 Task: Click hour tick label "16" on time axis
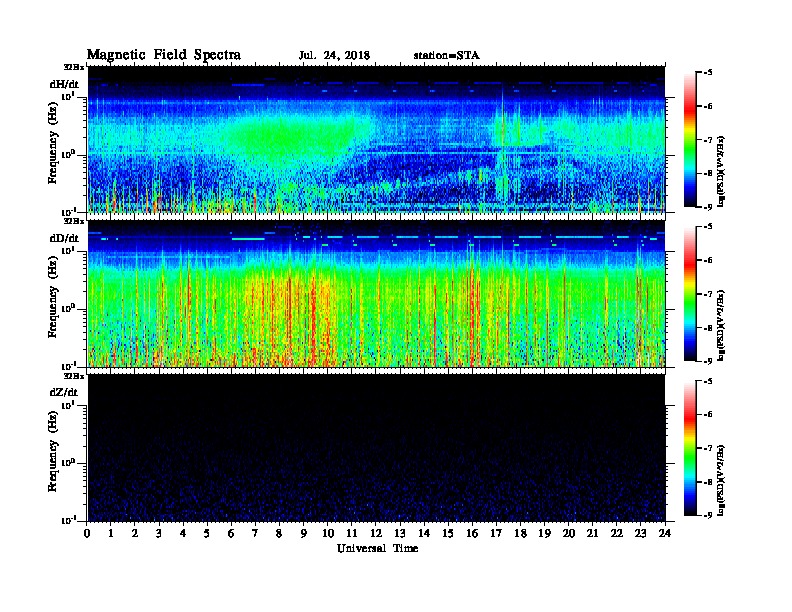pos(472,533)
